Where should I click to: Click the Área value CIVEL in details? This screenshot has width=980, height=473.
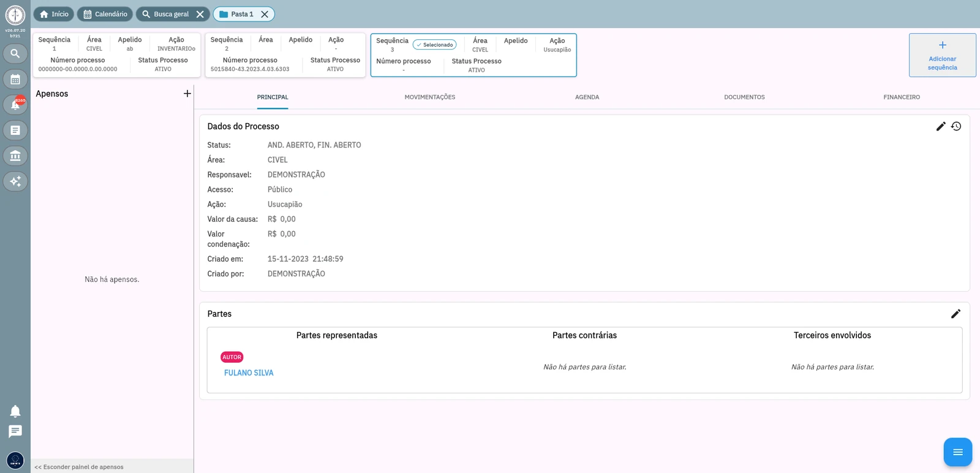[x=277, y=160]
